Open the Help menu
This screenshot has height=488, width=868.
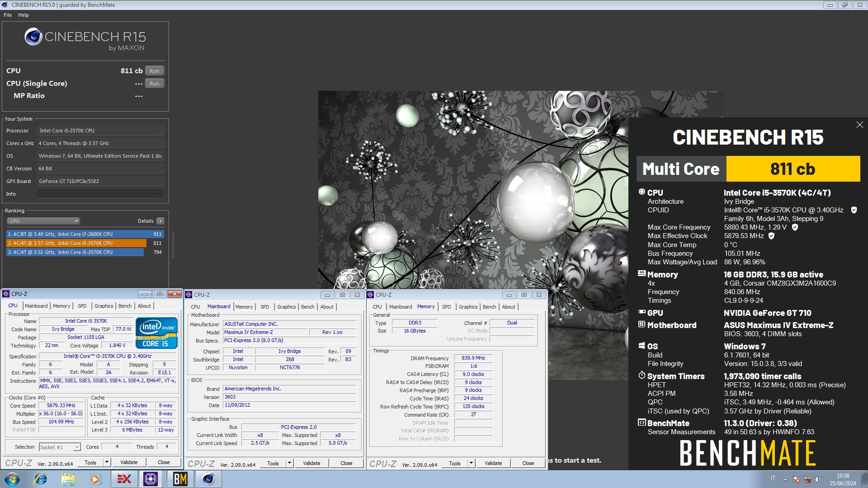click(x=24, y=15)
